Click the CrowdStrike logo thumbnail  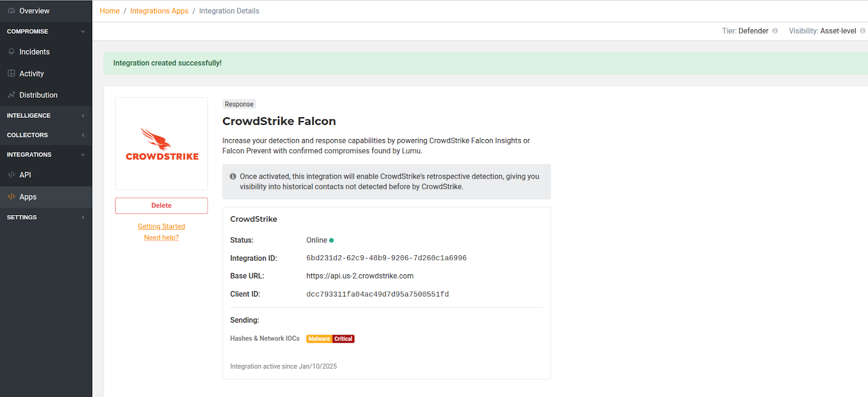162,144
